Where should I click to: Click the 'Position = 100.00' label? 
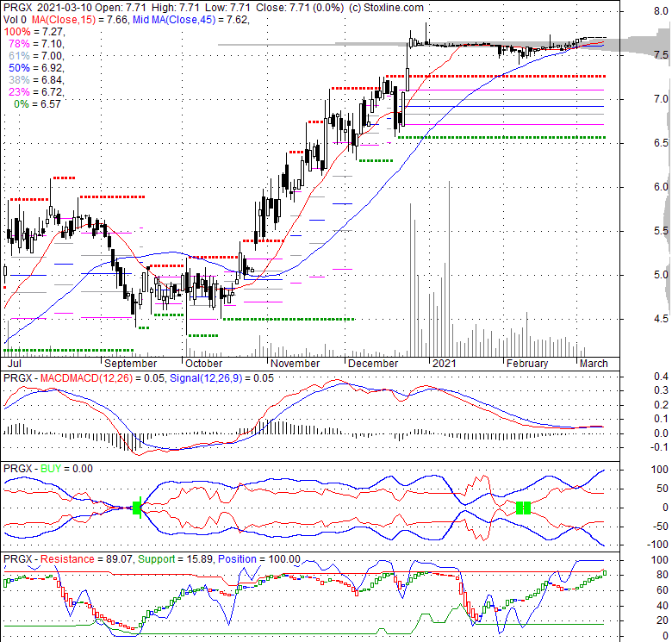pos(259,559)
